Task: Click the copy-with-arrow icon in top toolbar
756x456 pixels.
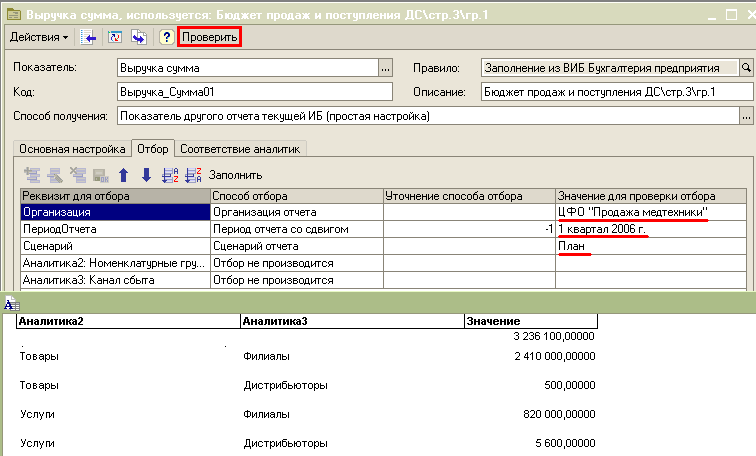Action: 139,37
